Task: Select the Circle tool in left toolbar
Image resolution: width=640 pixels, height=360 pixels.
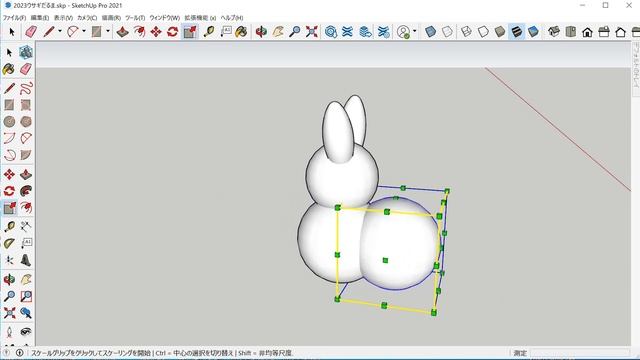Action: click(9, 122)
